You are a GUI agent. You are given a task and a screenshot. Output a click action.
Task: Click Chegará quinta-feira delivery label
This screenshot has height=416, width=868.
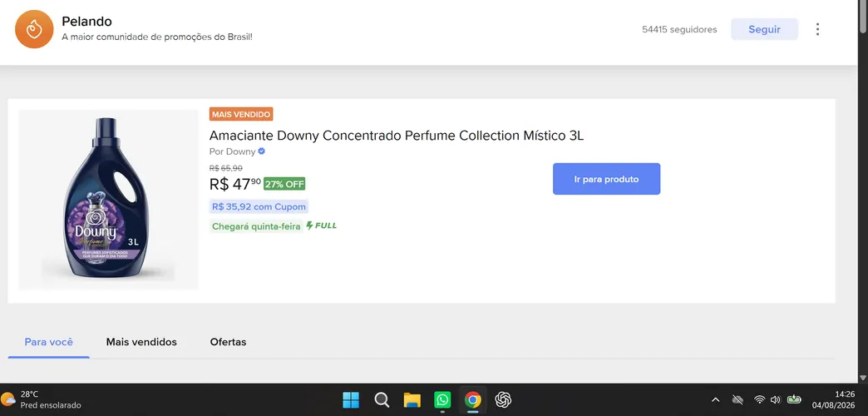256,226
